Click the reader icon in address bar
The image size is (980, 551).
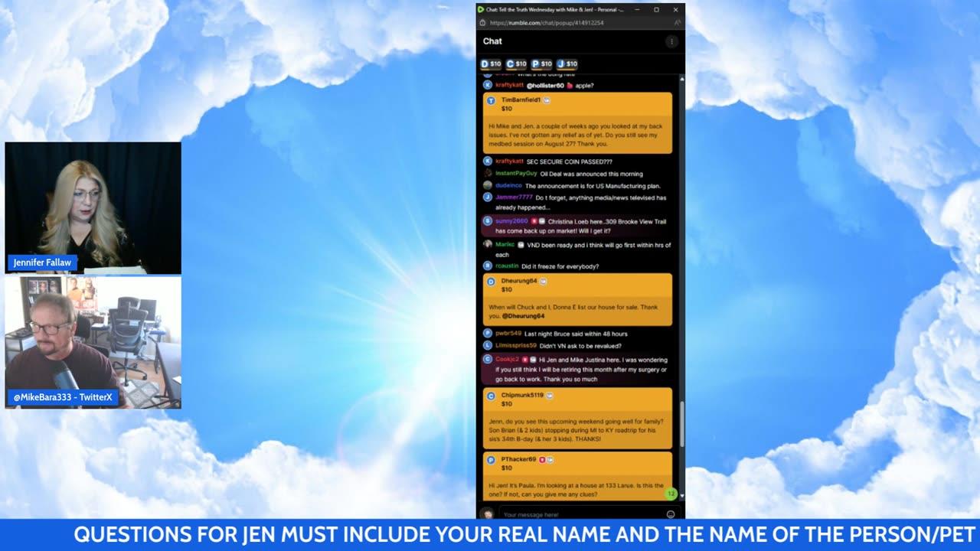tap(677, 23)
